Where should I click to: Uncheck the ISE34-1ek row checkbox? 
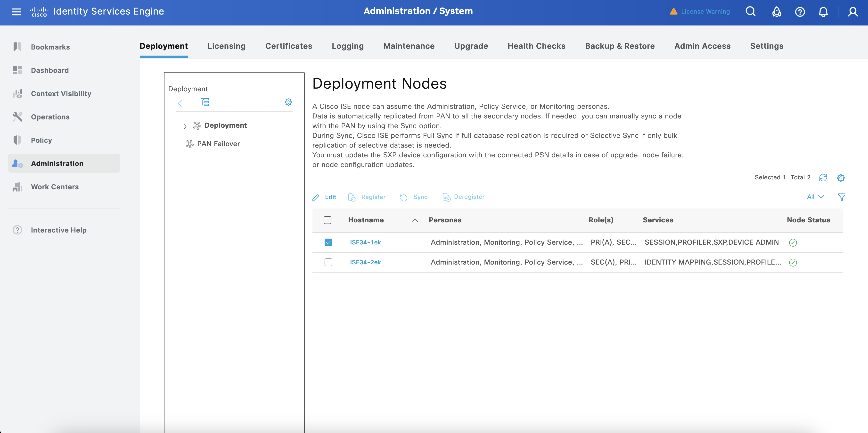point(328,242)
